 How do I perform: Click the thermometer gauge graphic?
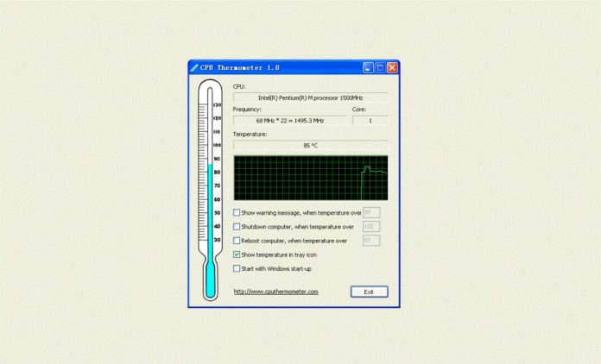pyautogui.click(x=210, y=190)
